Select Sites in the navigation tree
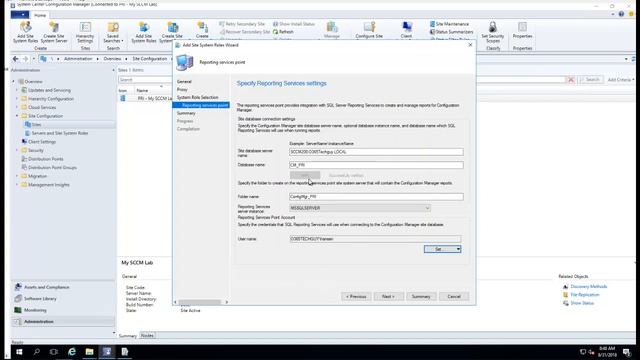 (x=36, y=124)
